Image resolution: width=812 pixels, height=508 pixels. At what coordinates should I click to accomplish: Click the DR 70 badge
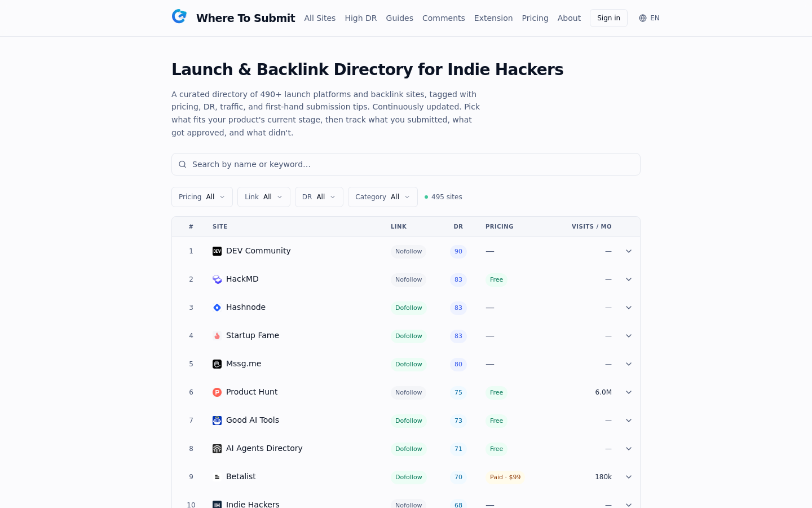(x=458, y=477)
